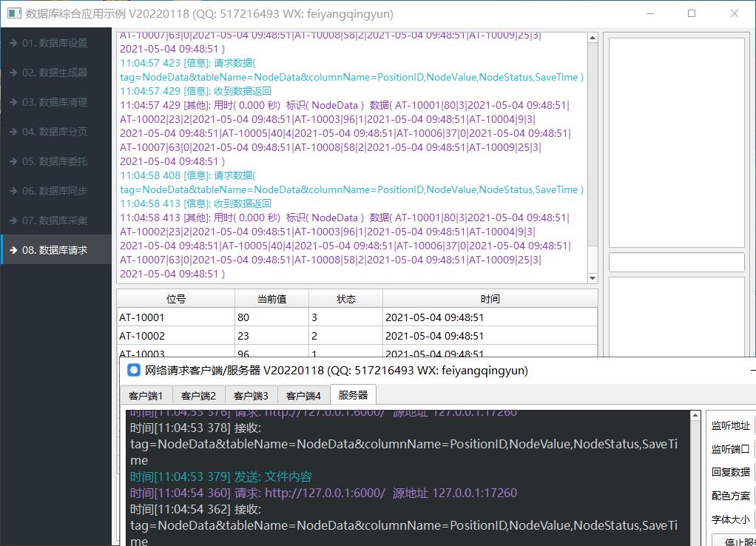Click arrow icon beside 04. 数据库分页
This screenshot has width=756, height=546.
click(x=13, y=132)
